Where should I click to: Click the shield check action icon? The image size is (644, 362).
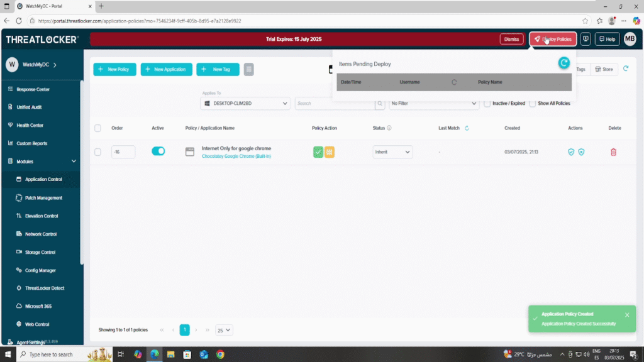pyautogui.click(x=571, y=152)
